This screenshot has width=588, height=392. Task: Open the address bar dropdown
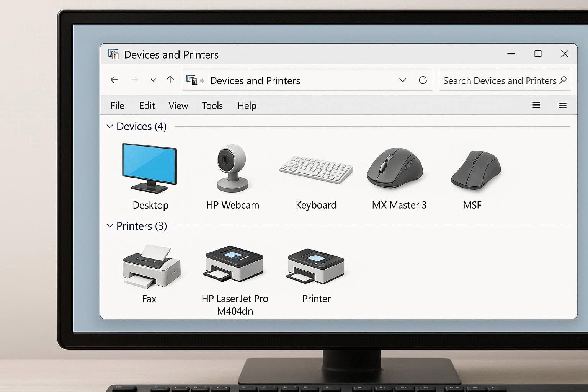pos(403,80)
